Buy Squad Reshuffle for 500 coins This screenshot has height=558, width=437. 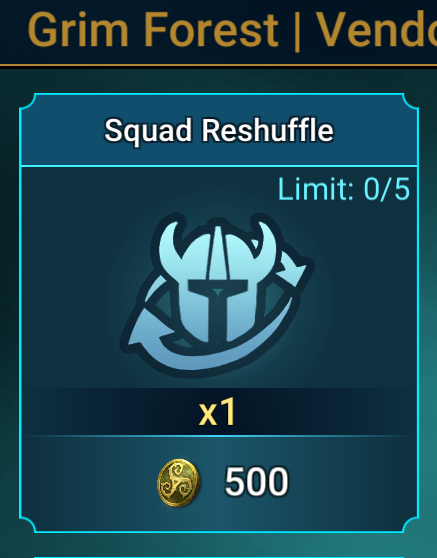point(223,483)
